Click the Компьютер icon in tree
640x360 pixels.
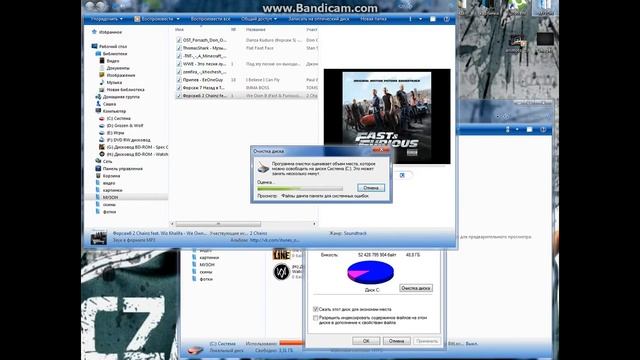(98, 111)
